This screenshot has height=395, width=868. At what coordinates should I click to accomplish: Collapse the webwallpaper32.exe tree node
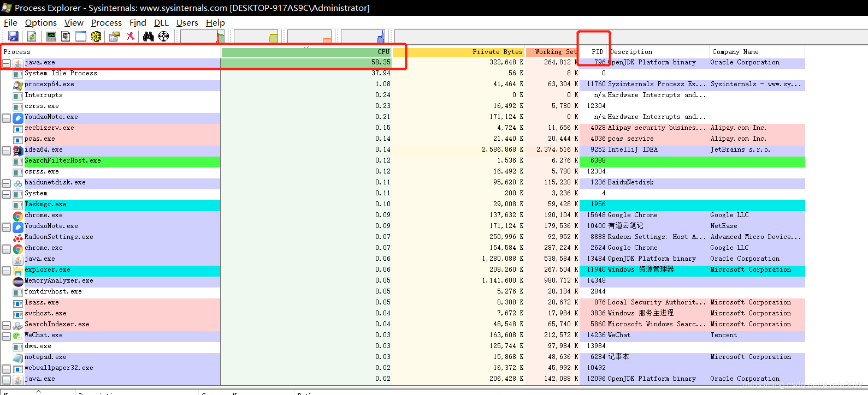click(6, 369)
